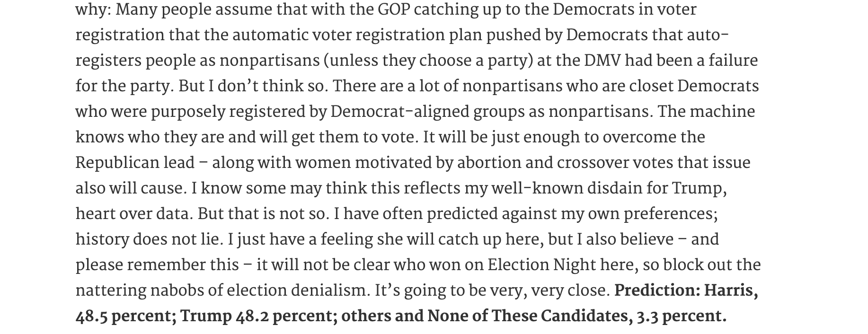Click the bold "48.5 percent;" figure

pyautogui.click(x=126, y=316)
